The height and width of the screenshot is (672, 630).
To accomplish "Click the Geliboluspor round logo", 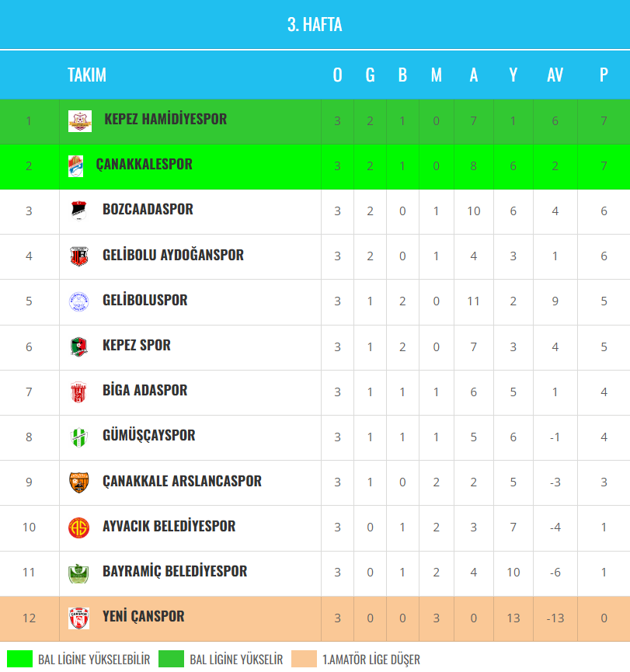I will pos(78,301).
